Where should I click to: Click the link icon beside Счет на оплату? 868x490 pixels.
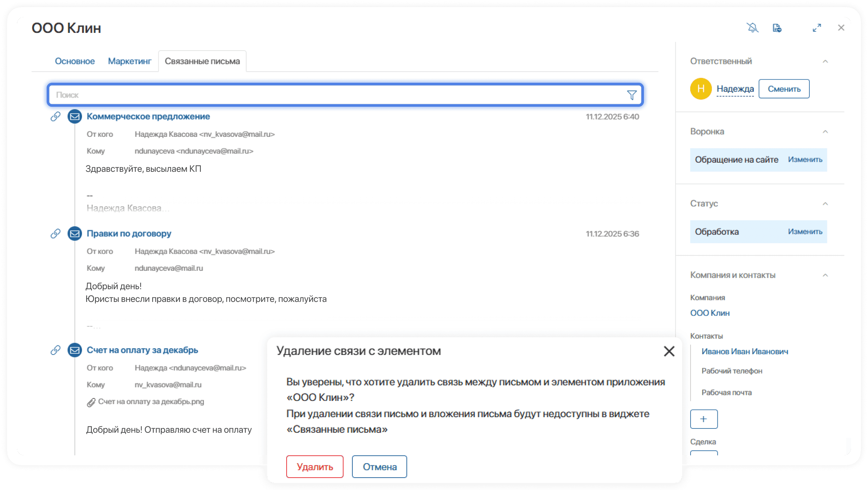click(55, 350)
